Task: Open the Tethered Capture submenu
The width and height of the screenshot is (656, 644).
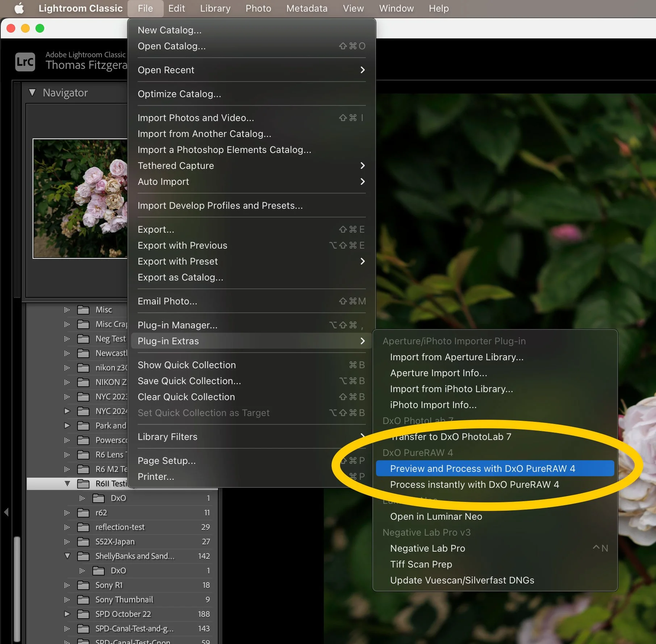Action: (251, 166)
